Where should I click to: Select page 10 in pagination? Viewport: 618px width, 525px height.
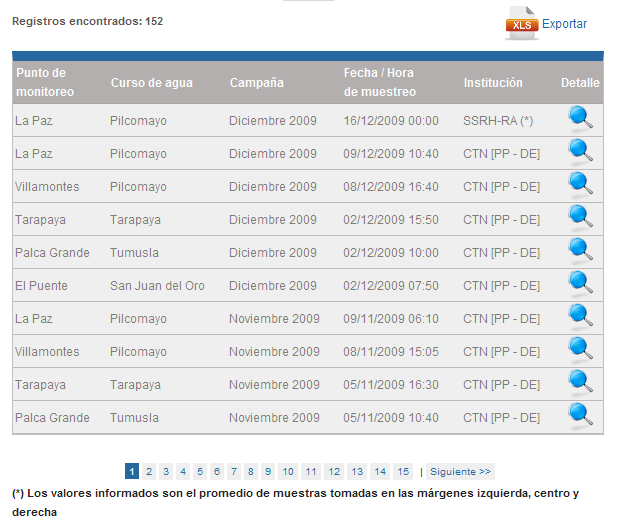coord(288,471)
